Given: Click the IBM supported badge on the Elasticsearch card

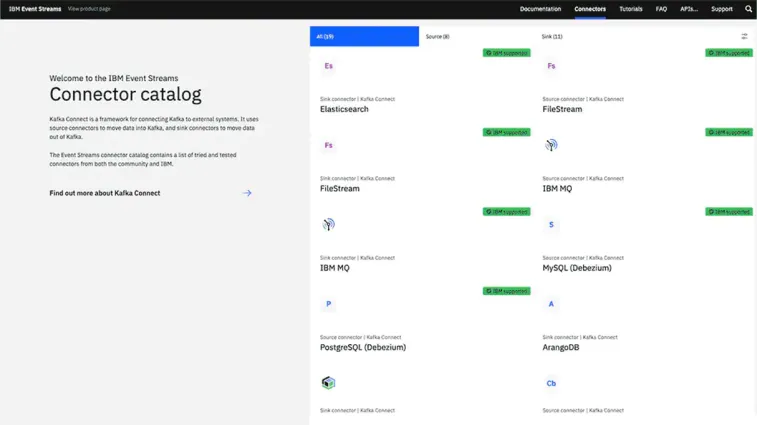Looking at the screenshot, I should [x=506, y=53].
